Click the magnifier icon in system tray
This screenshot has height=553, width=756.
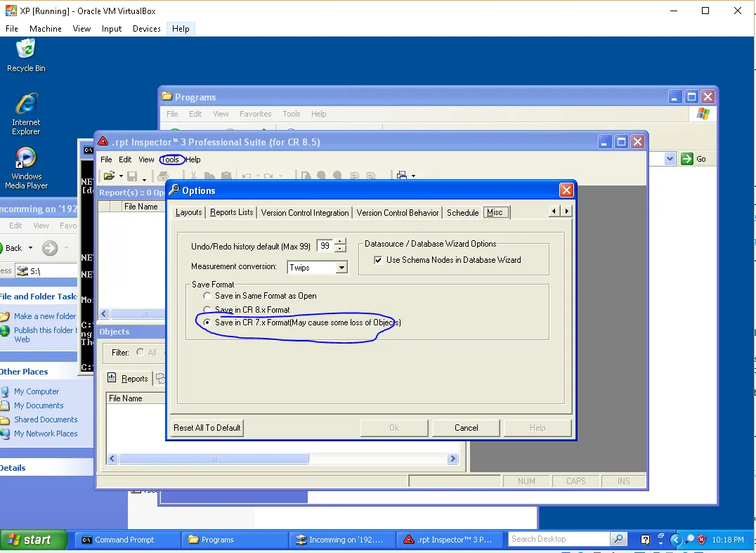pyautogui.click(x=690, y=540)
